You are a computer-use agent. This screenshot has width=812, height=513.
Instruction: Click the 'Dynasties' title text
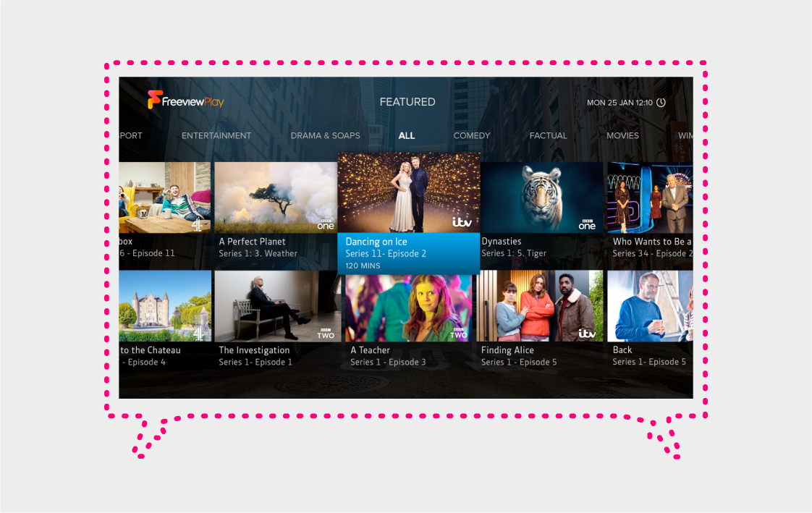pyautogui.click(x=502, y=241)
